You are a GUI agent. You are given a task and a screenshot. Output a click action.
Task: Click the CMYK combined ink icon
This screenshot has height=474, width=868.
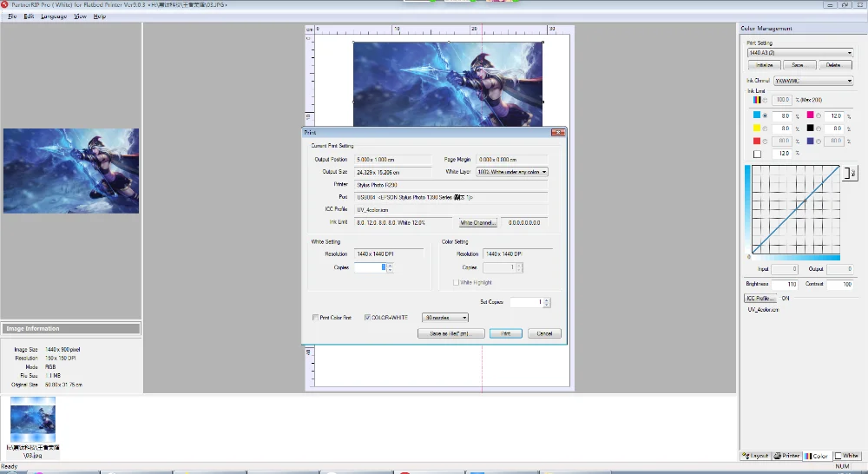coord(757,100)
